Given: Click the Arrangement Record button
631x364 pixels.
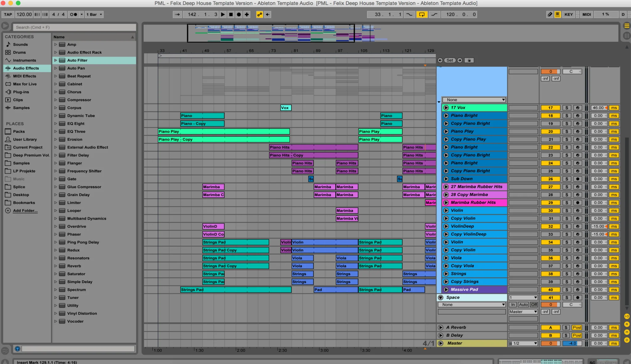Looking at the screenshot, I should point(239,14).
